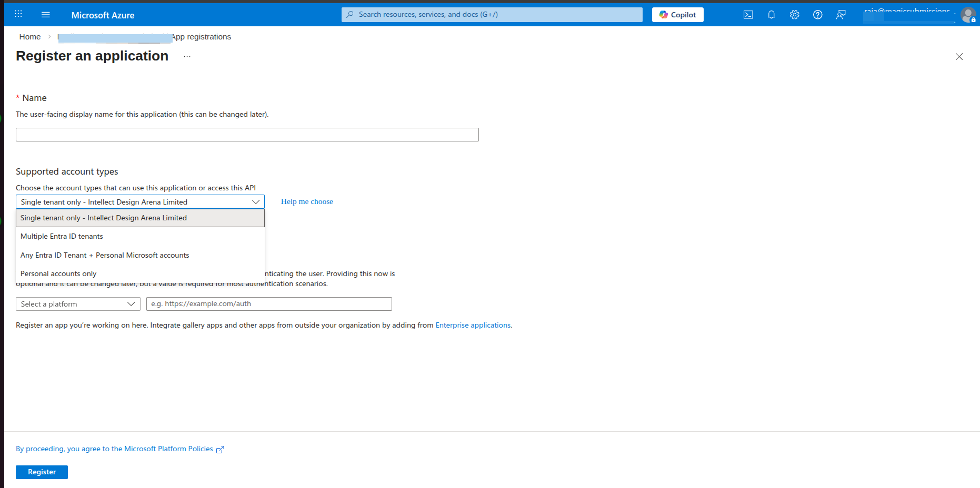Image resolution: width=980 pixels, height=488 pixels.
Task: Click the Supported account types heading
Action: 67,171
